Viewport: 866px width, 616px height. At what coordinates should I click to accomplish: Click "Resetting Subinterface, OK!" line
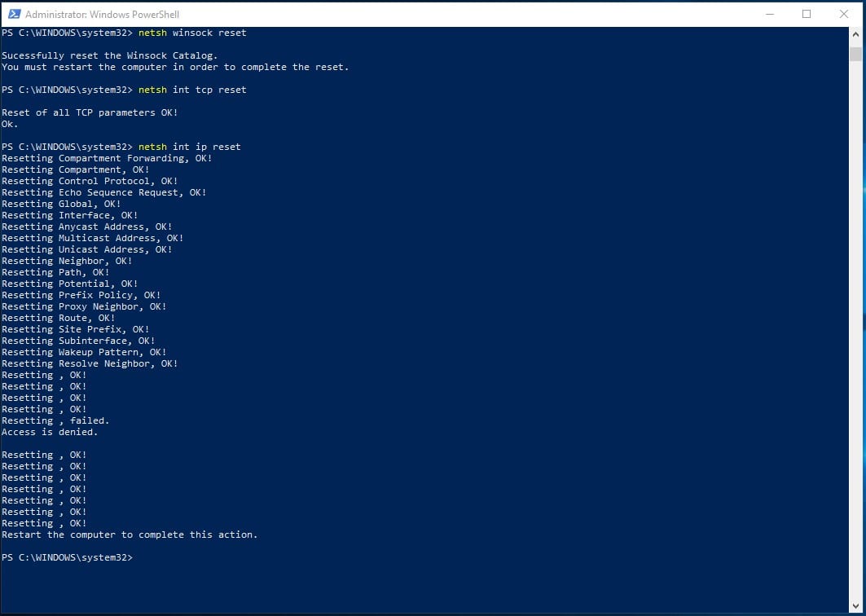(78, 341)
